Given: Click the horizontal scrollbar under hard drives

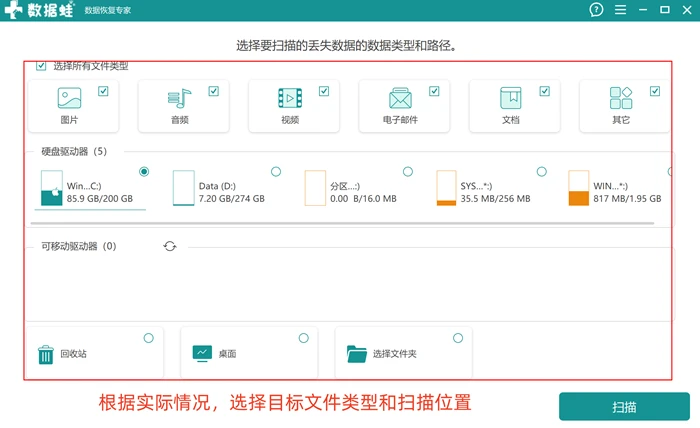Looking at the screenshot, I should point(342,223).
